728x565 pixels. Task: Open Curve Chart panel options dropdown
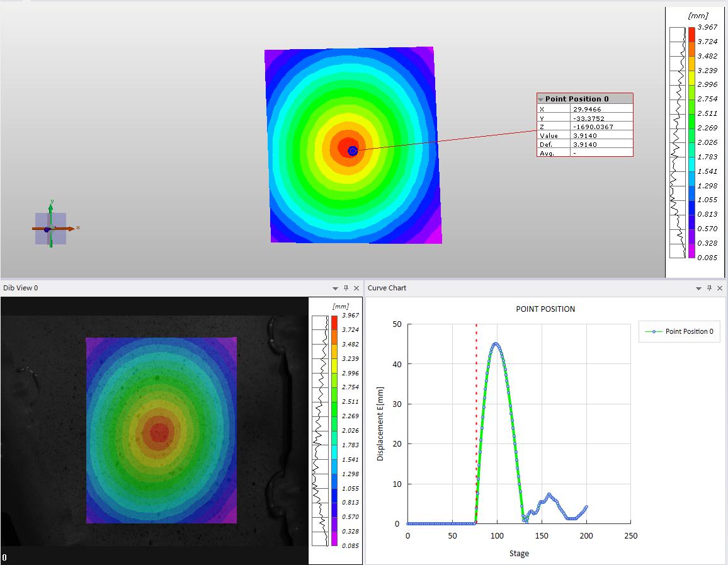click(698, 288)
